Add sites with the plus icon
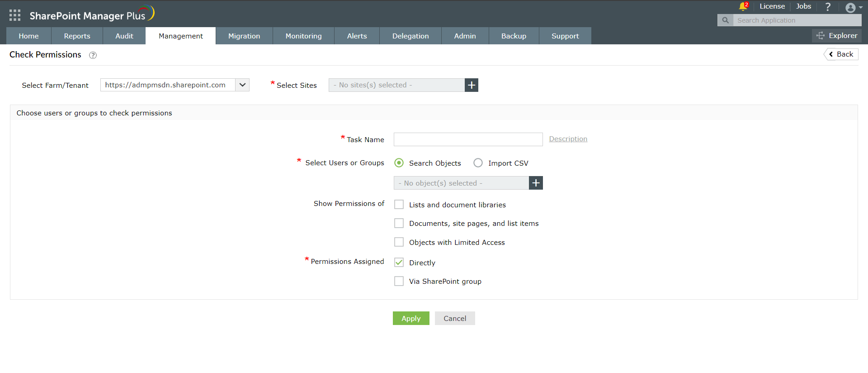Screen dimensions: 868x373 472,85
